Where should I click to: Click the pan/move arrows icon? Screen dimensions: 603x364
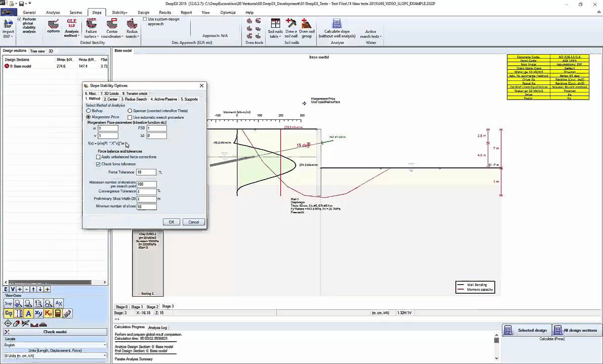(x=8, y=324)
